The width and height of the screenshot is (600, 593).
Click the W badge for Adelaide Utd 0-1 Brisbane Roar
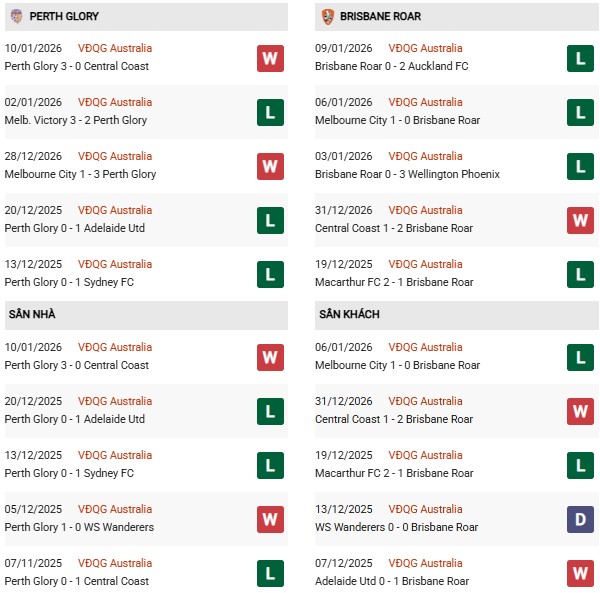click(x=580, y=573)
